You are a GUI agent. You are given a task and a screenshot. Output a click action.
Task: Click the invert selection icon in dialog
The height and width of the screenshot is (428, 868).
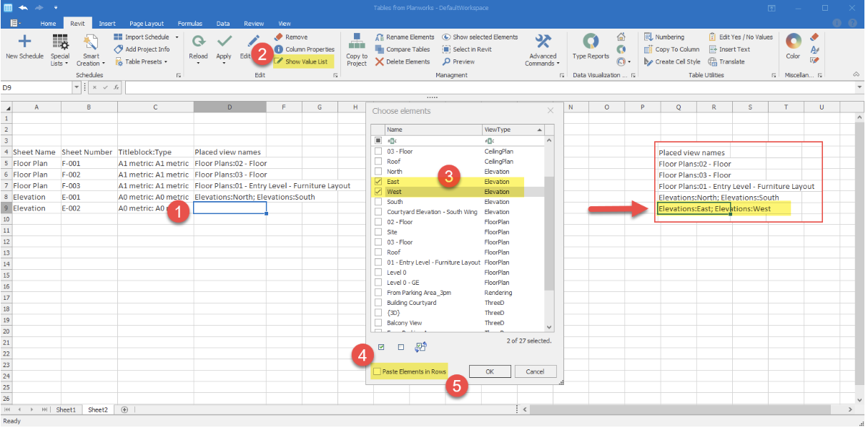420,347
